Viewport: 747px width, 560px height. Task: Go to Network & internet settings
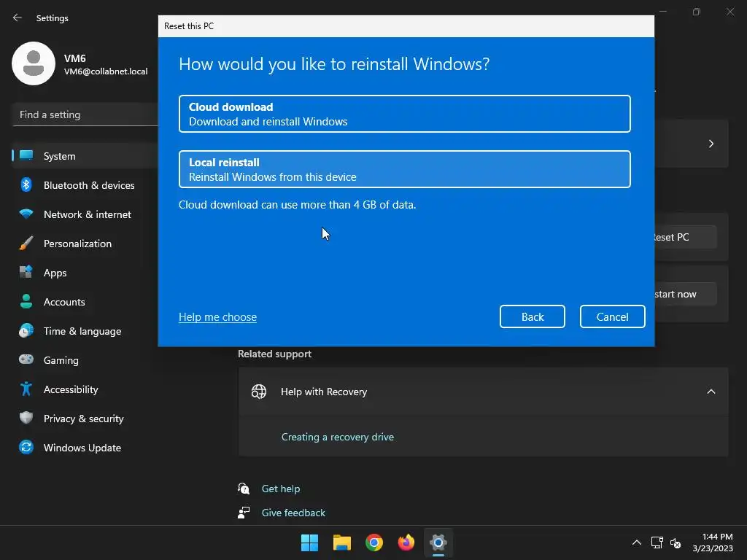click(88, 214)
